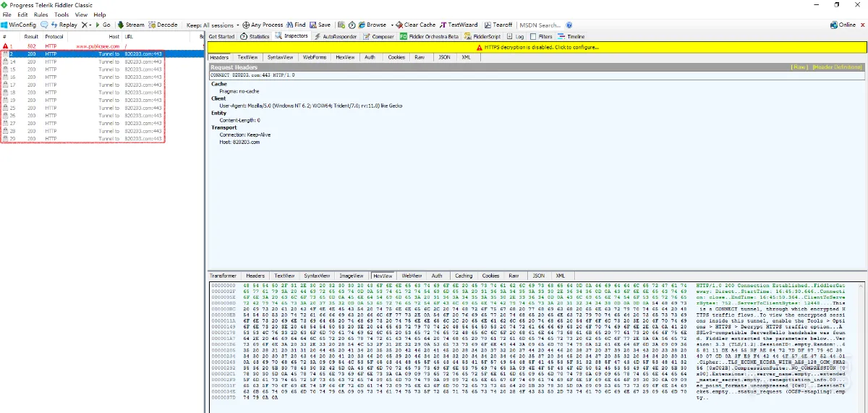
Task: Open the Fiddler Orchestra Beta tab
Action: point(430,36)
